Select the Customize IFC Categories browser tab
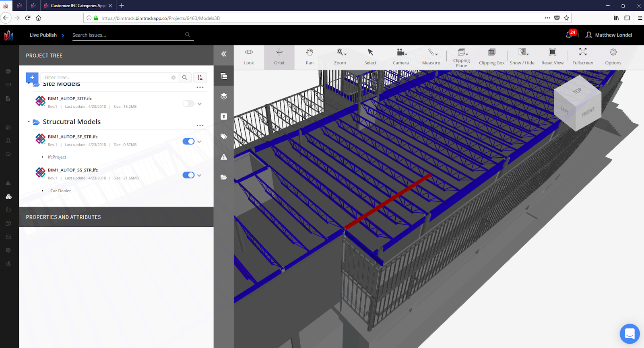Image resolution: width=644 pixels, height=348 pixels. pyautogui.click(x=78, y=6)
